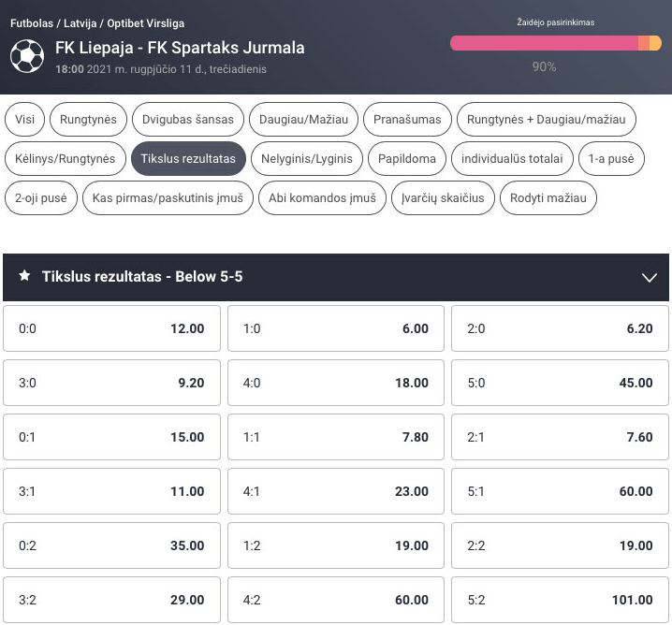Choose score 2:1 odds 7.60
This screenshot has width=672, height=625.
coord(560,437)
